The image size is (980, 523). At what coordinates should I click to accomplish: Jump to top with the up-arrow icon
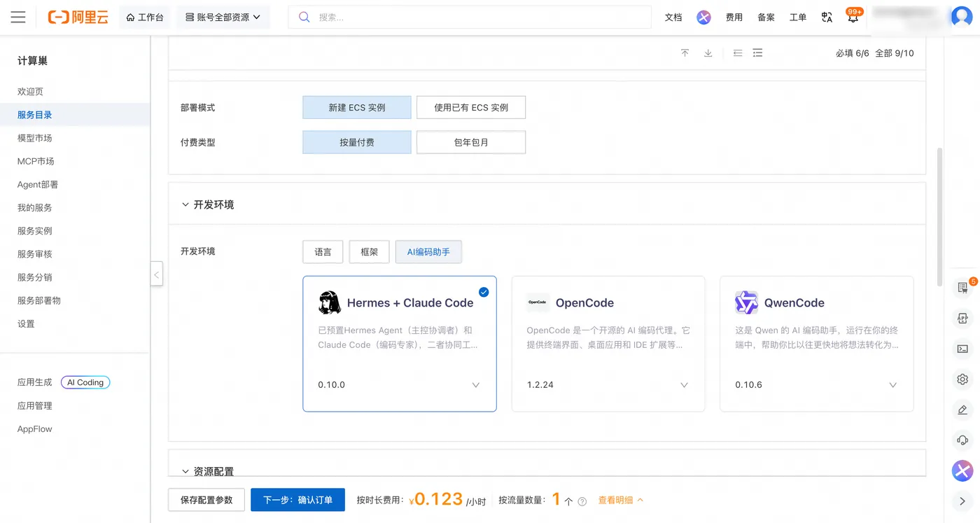pyautogui.click(x=685, y=53)
